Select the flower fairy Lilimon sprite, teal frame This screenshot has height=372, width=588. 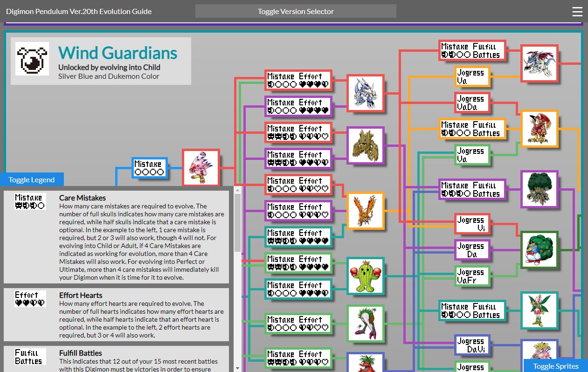[540, 310]
